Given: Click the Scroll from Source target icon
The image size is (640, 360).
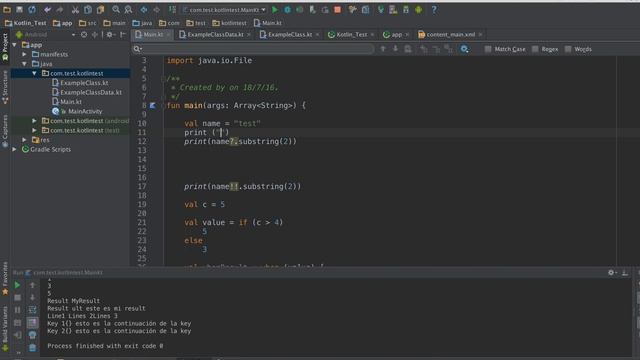Looking at the screenshot, I should tap(84, 35).
